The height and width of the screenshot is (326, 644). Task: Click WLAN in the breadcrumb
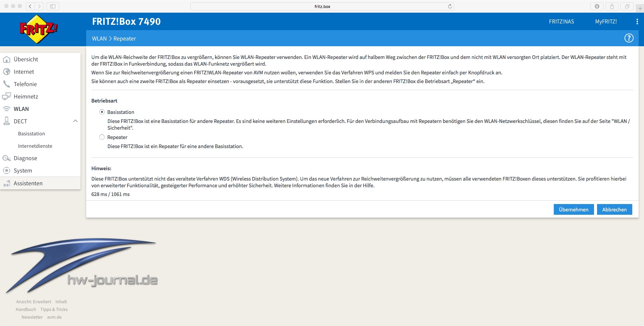99,39
